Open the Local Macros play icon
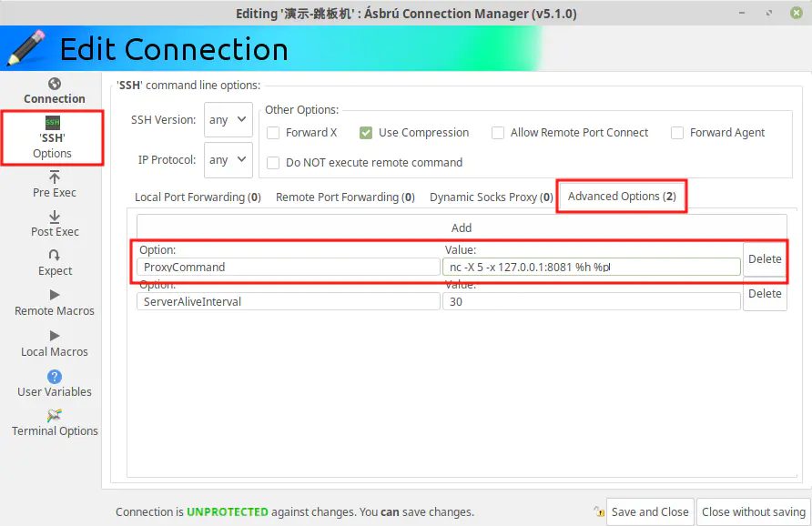Viewport: 812px width, 526px height. pyautogui.click(x=55, y=336)
